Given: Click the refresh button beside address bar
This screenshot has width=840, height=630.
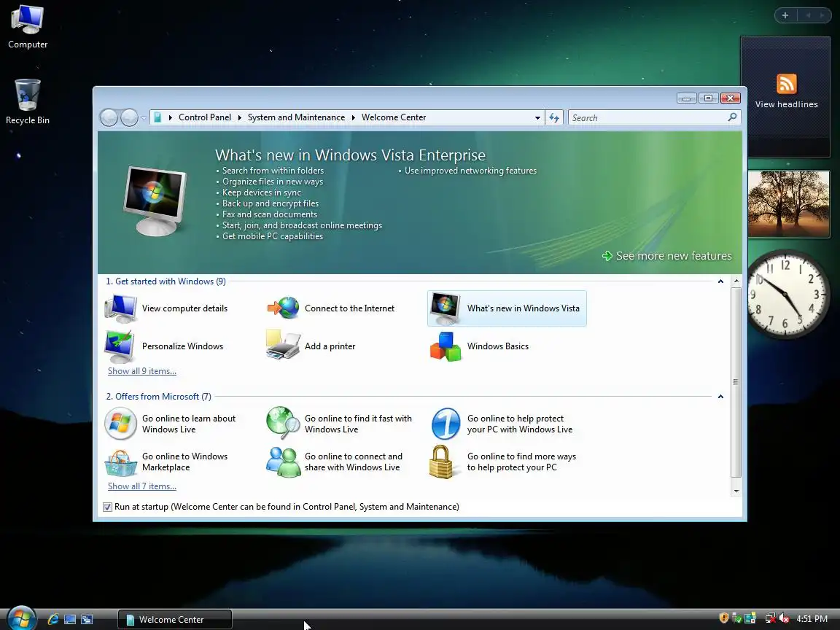Looking at the screenshot, I should pos(554,117).
